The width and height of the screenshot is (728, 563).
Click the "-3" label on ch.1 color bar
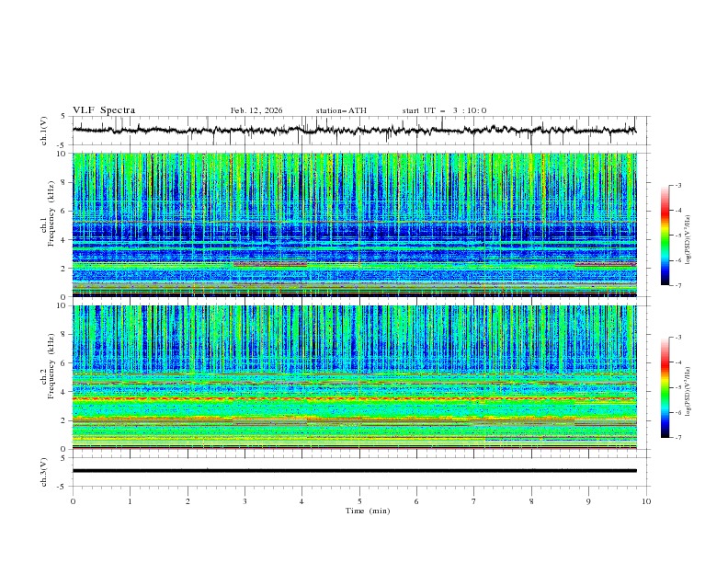tap(678, 185)
